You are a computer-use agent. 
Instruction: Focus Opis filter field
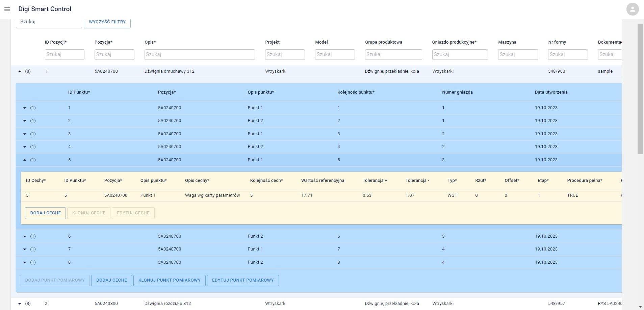pyautogui.click(x=200, y=54)
